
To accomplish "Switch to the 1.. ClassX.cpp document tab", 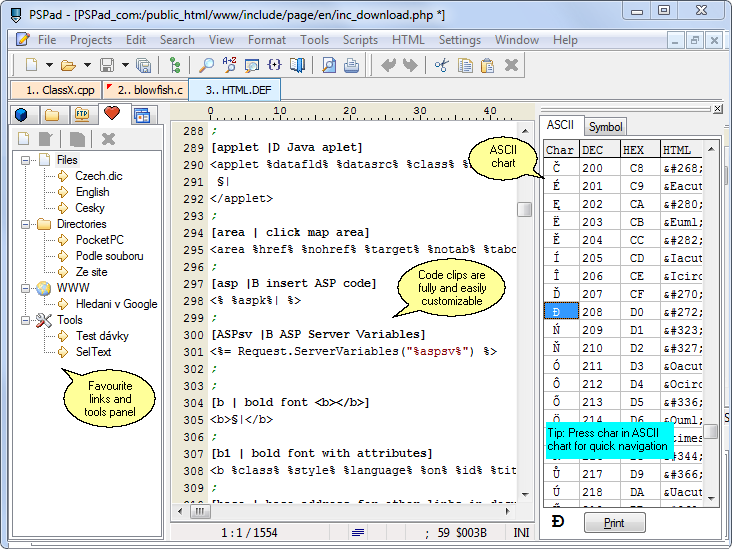I will (x=55, y=90).
